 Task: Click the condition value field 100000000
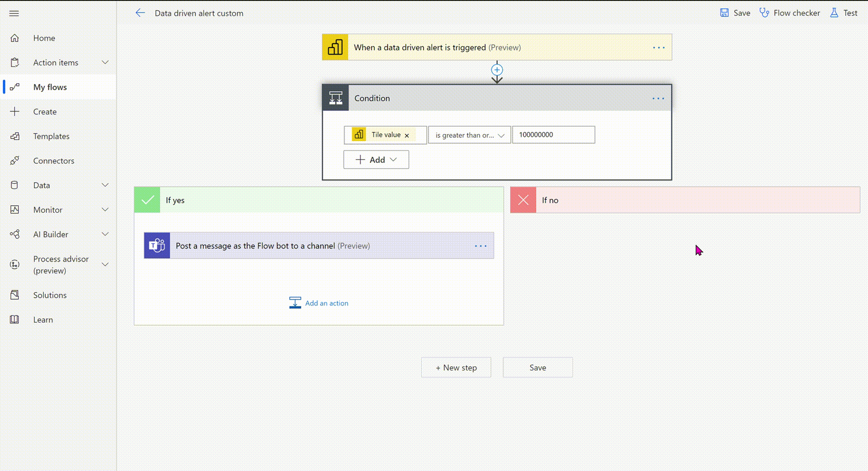[x=553, y=135]
